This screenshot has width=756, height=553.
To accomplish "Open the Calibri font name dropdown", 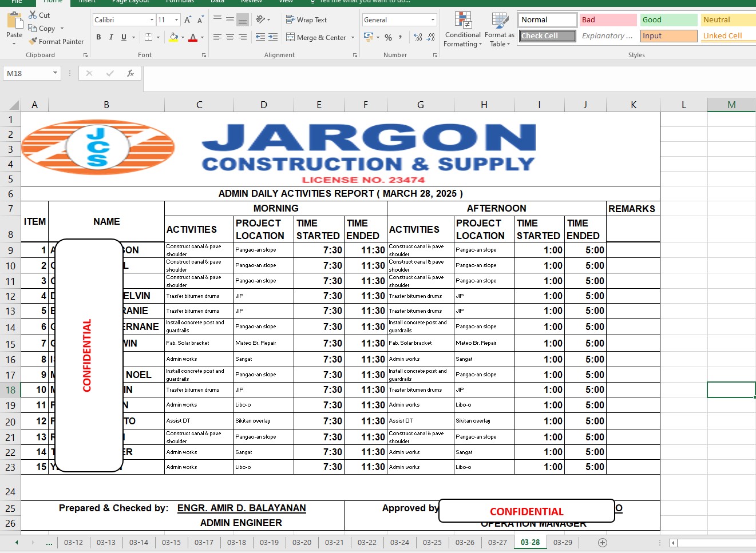I will point(152,19).
